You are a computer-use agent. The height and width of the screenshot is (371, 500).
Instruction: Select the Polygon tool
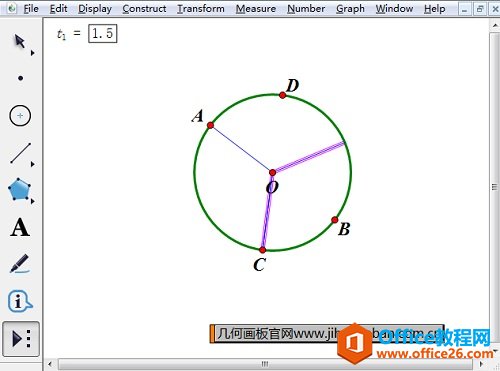point(19,189)
